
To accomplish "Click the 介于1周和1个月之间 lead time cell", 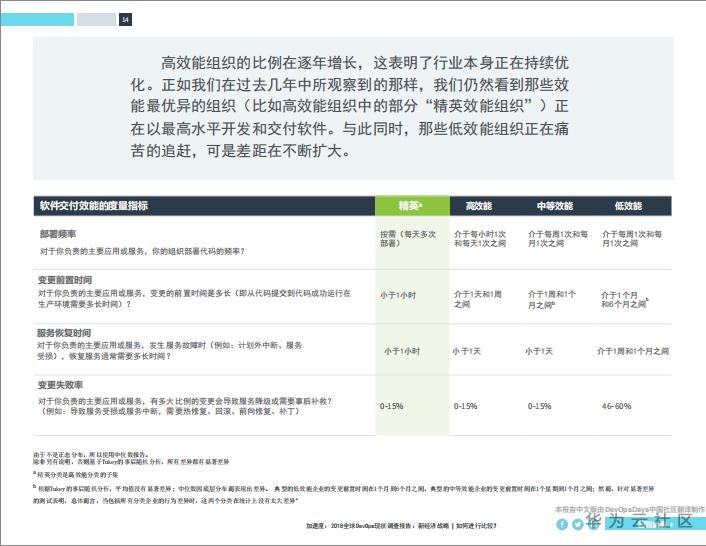I will click(x=552, y=299).
